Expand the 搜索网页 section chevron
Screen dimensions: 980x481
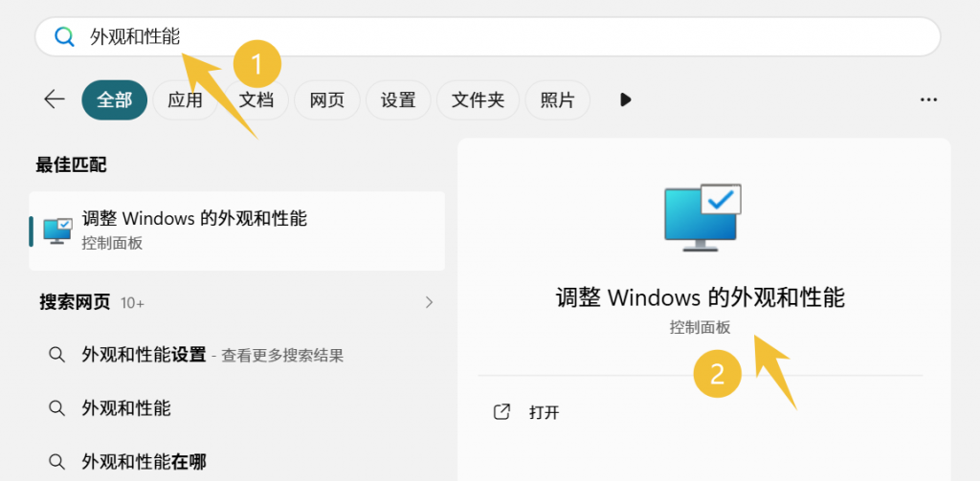430,303
